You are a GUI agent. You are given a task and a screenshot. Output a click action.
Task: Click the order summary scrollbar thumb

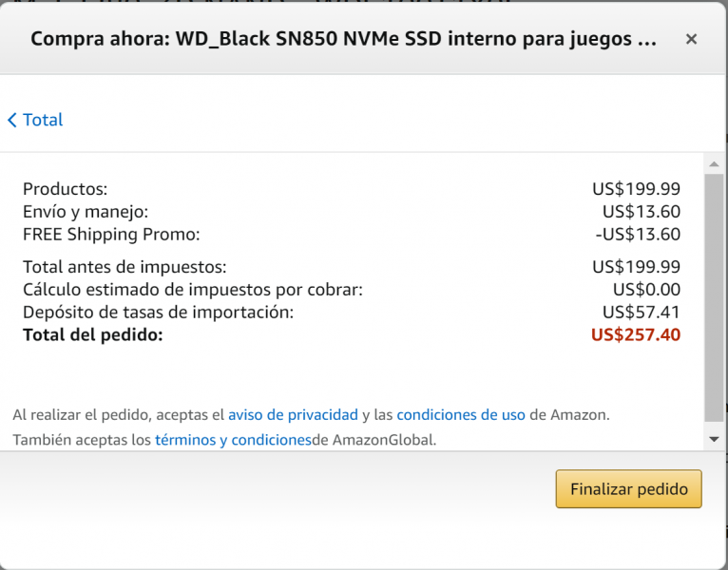pos(714,297)
